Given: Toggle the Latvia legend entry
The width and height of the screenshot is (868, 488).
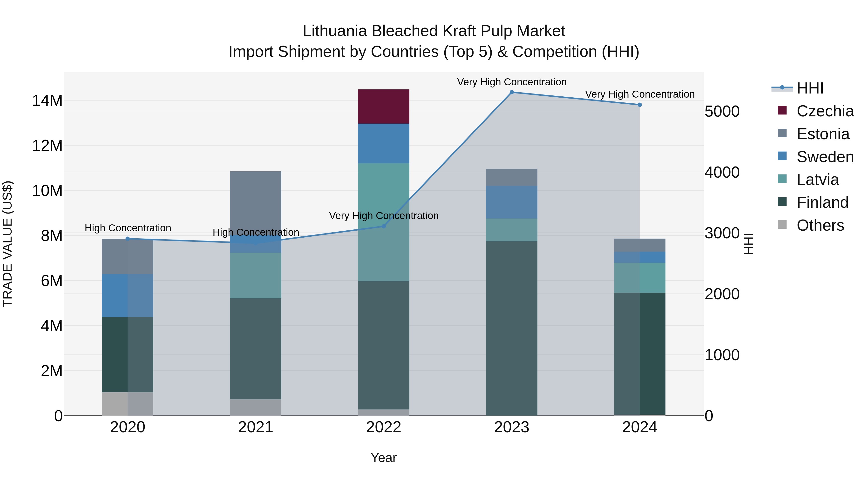Looking at the screenshot, I should coord(808,179).
